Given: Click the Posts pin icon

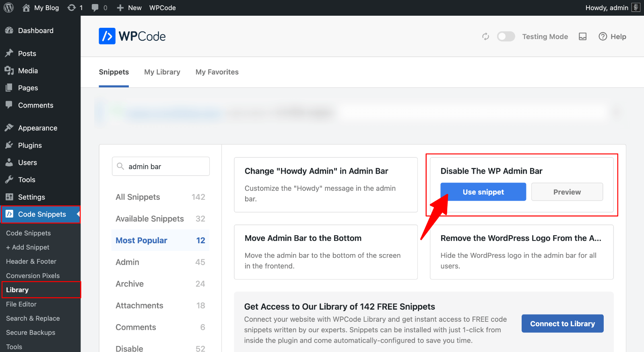Looking at the screenshot, I should [x=9, y=53].
